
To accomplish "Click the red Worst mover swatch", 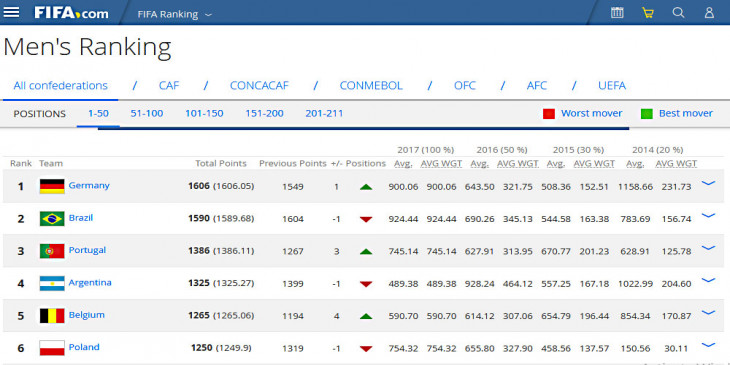I will (x=549, y=114).
